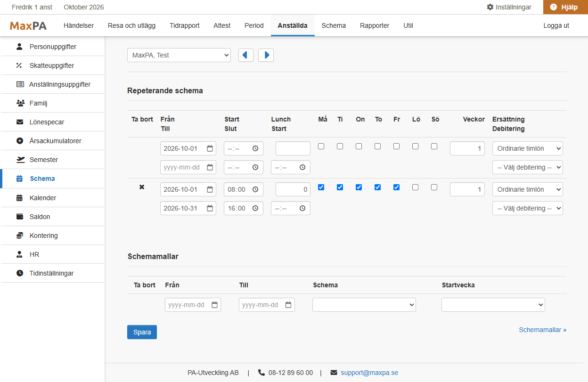
Task: Open the employee selector showing MaxPA, Test
Action: 179,55
